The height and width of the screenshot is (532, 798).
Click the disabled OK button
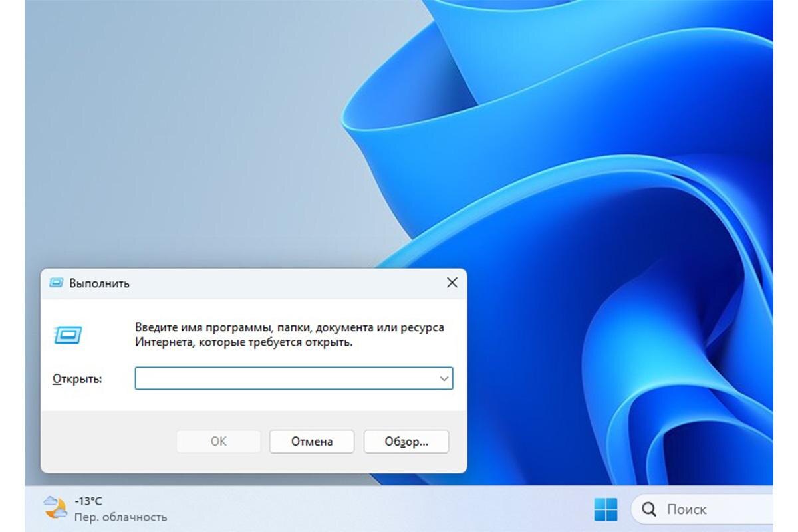click(219, 442)
